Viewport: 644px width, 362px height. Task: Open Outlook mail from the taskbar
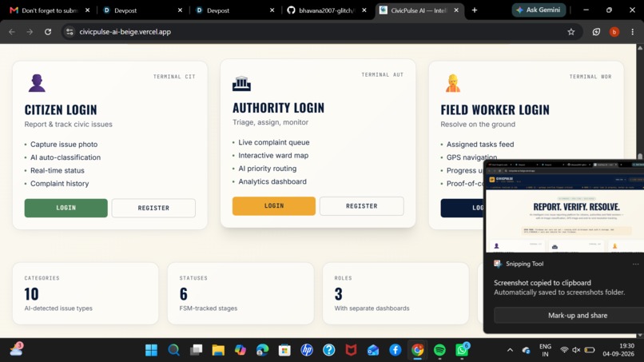pyautogui.click(x=373, y=350)
